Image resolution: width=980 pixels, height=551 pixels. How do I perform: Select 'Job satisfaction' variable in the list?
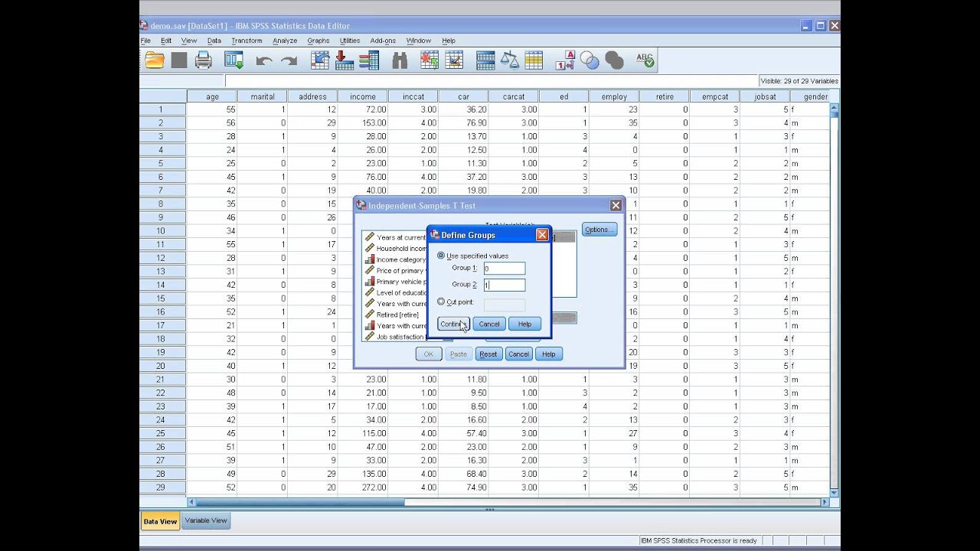click(395, 337)
